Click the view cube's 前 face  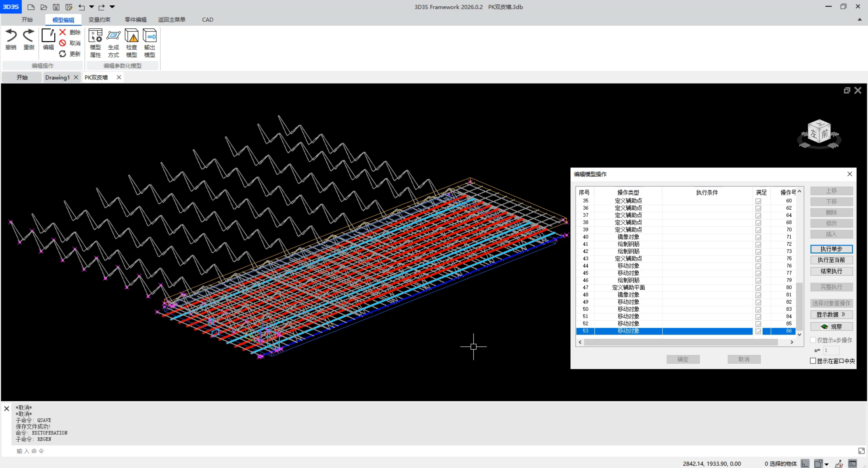(x=824, y=134)
